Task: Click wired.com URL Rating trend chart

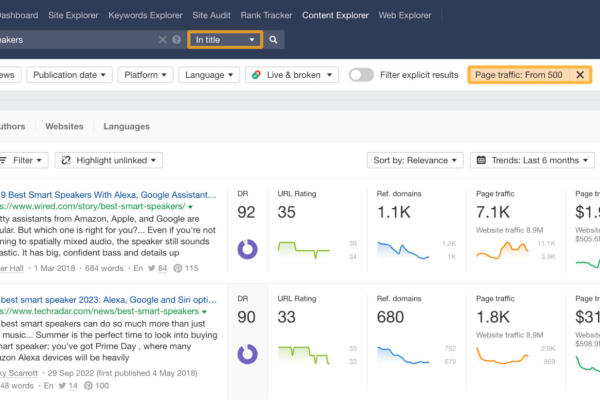Action: click(x=304, y=250)
